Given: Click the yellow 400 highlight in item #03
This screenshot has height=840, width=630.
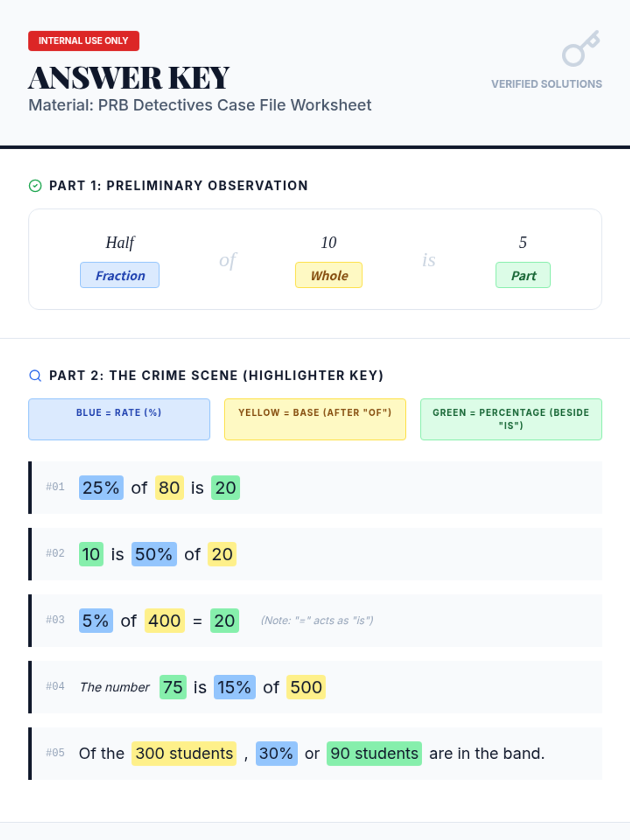Looking at the screenshot, I should click(164, 621).
